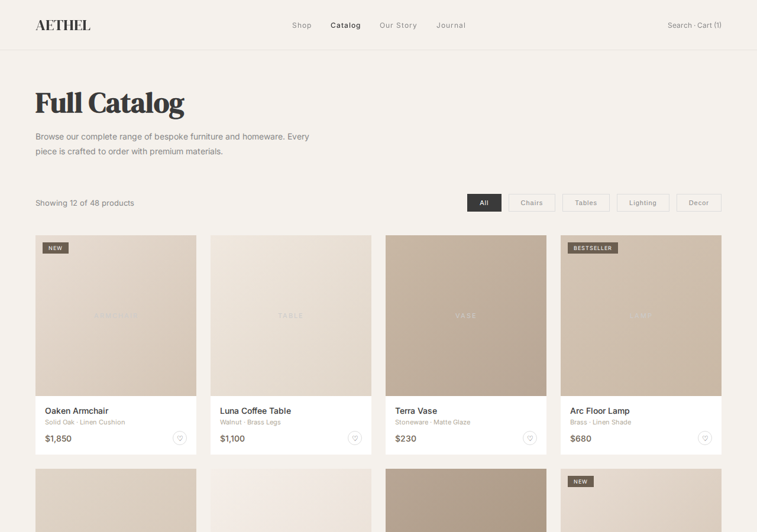
Task: Open the Shop navigation link
Action: pyautogui.click(x=302, y=25)
